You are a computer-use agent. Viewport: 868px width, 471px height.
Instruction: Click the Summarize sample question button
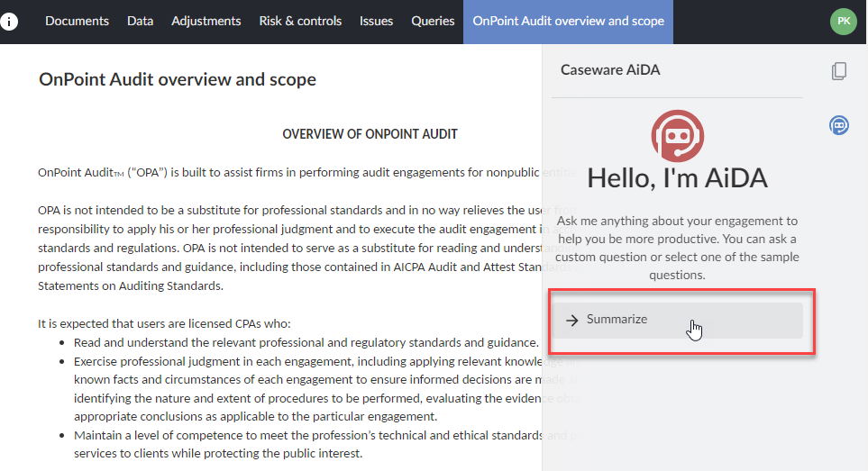click(676, 320)
